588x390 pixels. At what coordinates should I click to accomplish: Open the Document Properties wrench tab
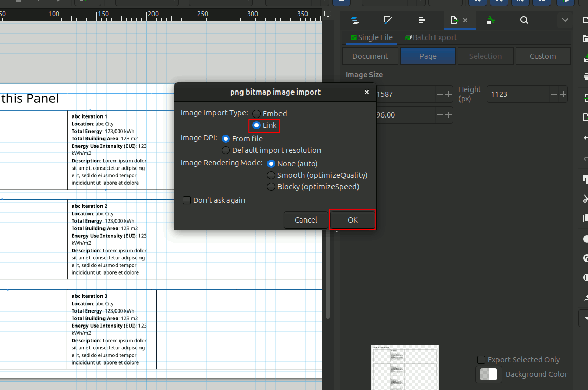(490, 20)
